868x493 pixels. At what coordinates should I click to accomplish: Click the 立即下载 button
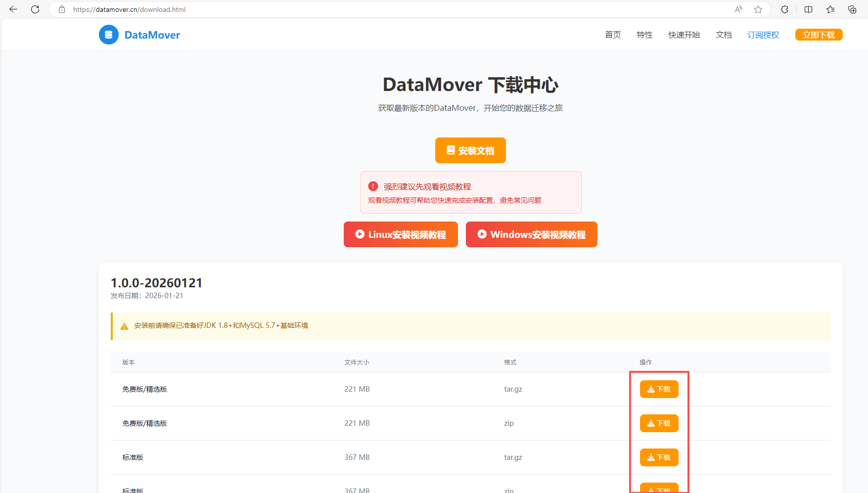(x=819, y=35)
